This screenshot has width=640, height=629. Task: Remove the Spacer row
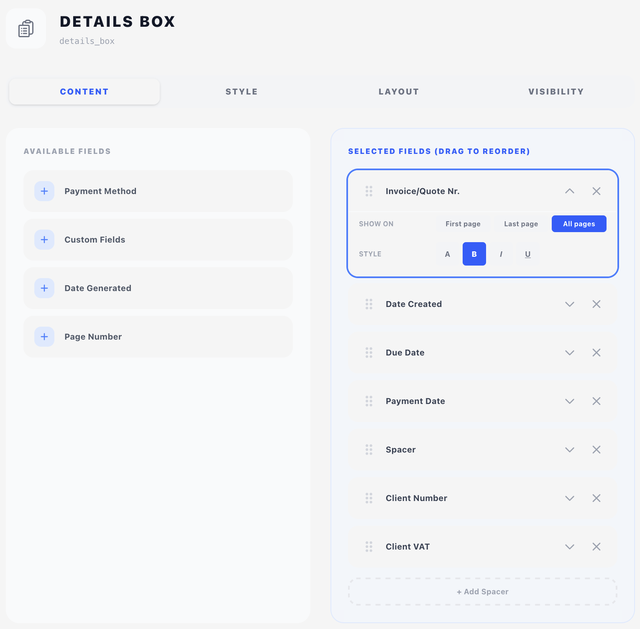point(596,450)
